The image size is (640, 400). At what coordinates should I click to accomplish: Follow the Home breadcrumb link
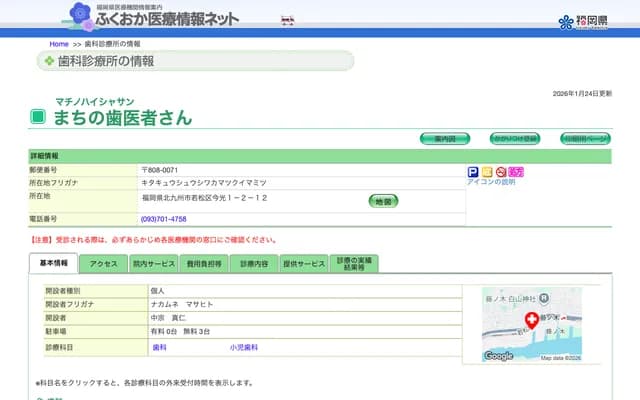click(x=59, y=44)
